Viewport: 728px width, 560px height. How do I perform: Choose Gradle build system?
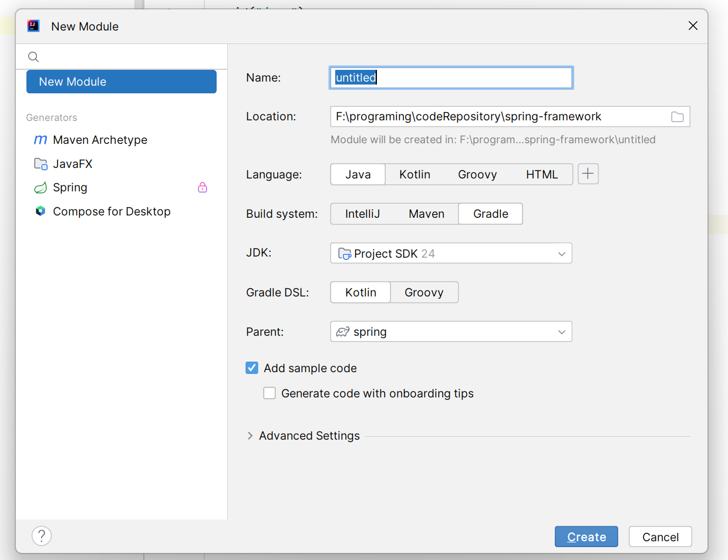(491, 214)
